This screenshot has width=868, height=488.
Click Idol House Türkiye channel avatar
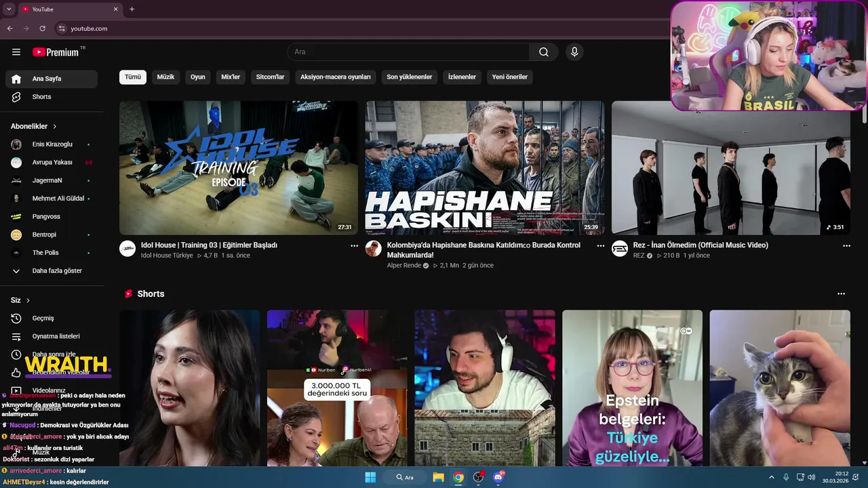pos(127,248)
